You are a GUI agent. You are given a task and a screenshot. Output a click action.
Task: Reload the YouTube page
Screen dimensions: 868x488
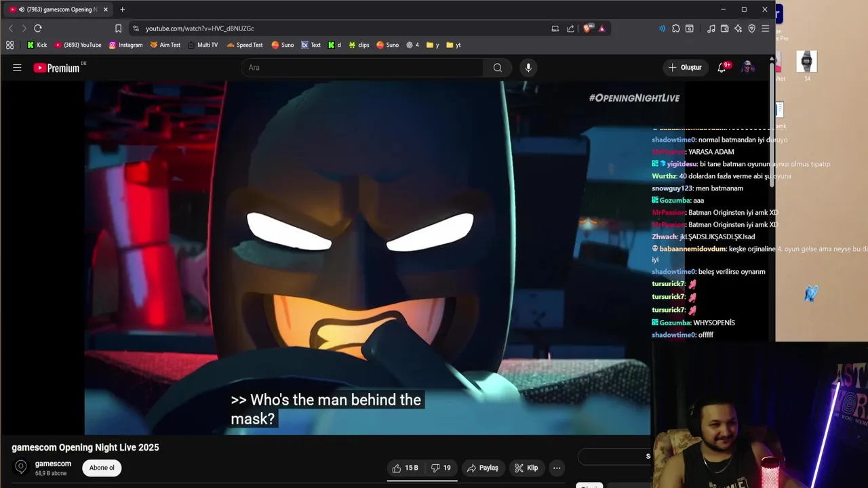38,28
